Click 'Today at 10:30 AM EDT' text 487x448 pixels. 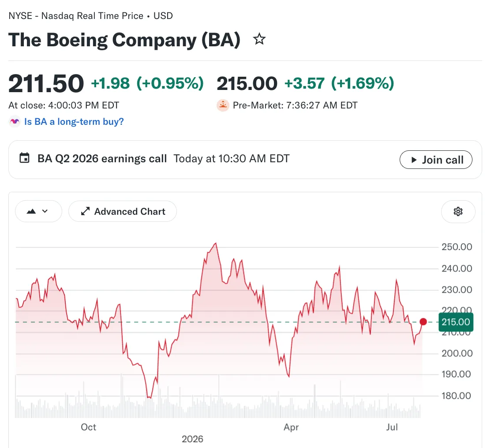[232, 158]
